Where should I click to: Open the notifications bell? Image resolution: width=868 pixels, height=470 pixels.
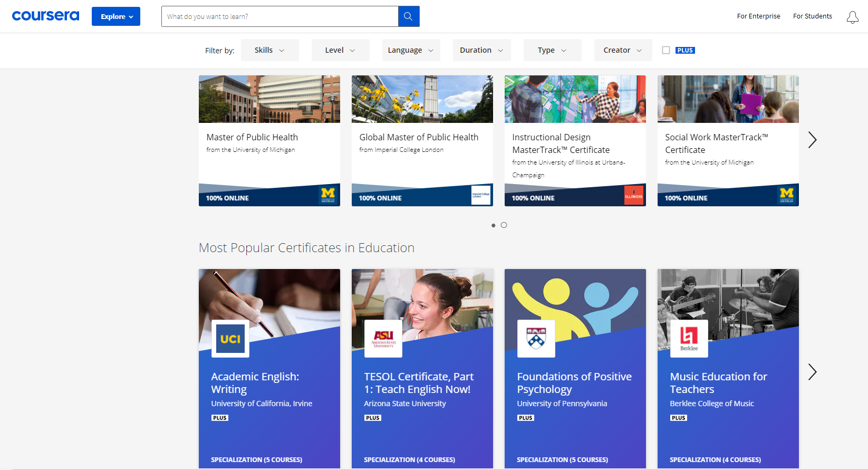pyautogui.click(x=852, y=17)
